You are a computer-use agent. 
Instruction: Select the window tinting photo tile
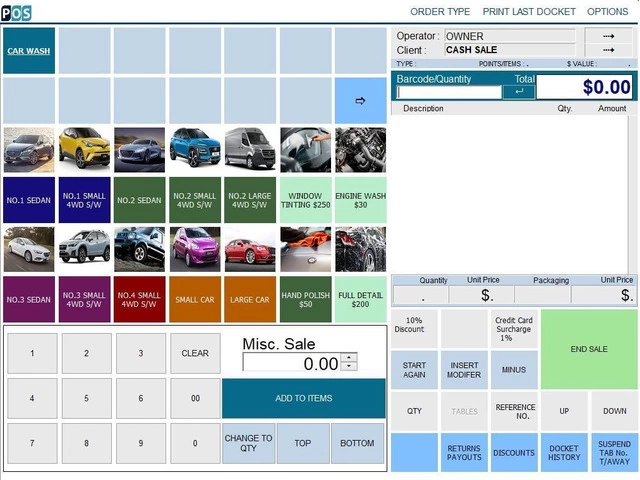tap(305, 150)
